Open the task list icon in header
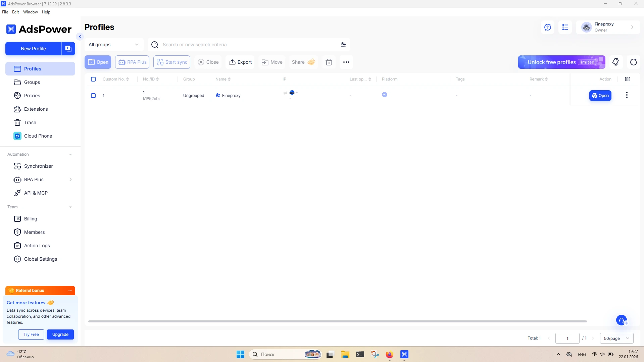 [565, 27]
